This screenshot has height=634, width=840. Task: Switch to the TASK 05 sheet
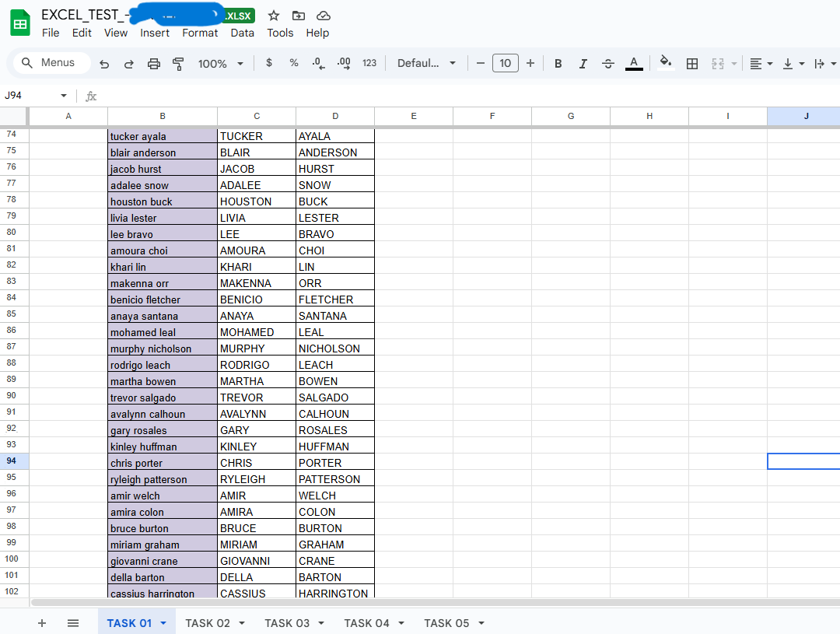pyautogui.click(x=446, y=623)
